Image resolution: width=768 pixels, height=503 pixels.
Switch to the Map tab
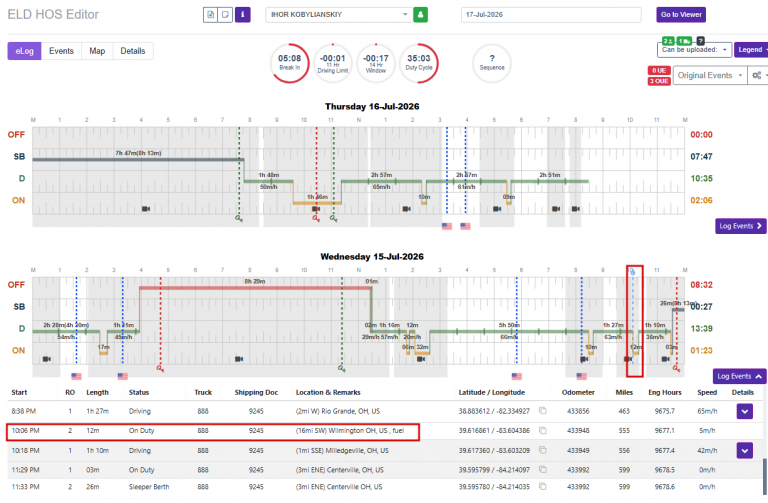97,51
